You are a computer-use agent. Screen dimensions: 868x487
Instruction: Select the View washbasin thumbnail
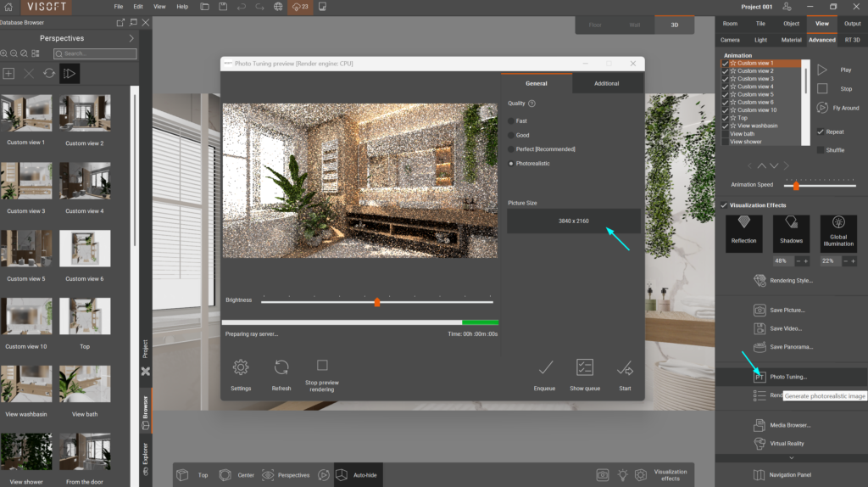[x=26, y=384]
